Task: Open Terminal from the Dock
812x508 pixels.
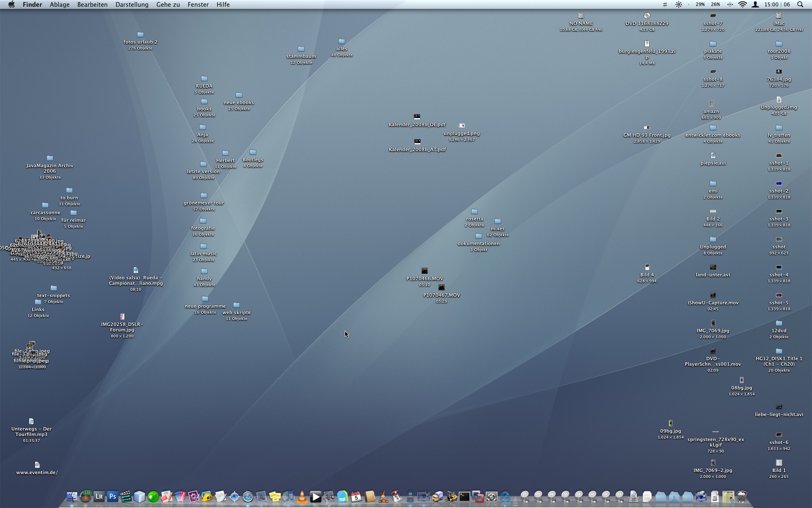Action: (464, 497)
